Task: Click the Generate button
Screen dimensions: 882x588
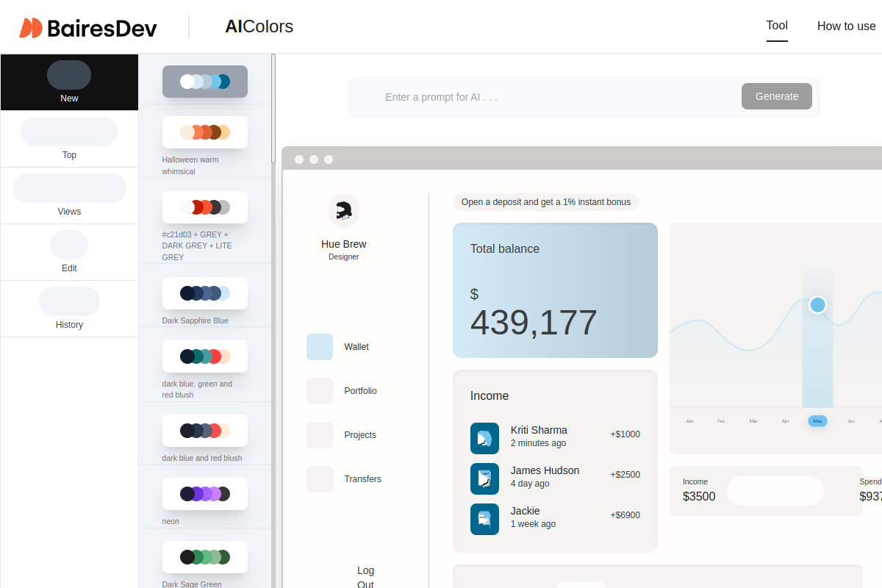Action: point(777,96)
